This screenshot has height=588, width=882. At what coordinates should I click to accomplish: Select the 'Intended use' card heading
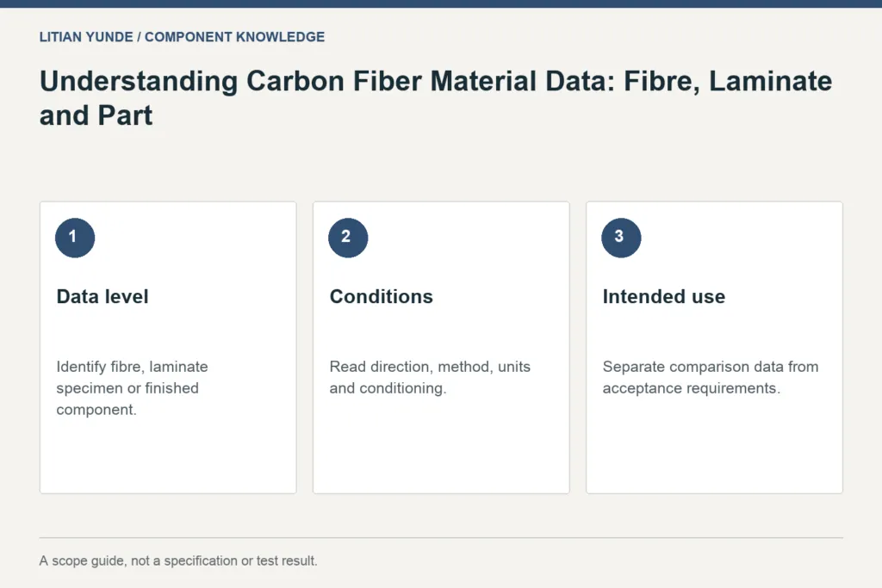click(664, 296)
